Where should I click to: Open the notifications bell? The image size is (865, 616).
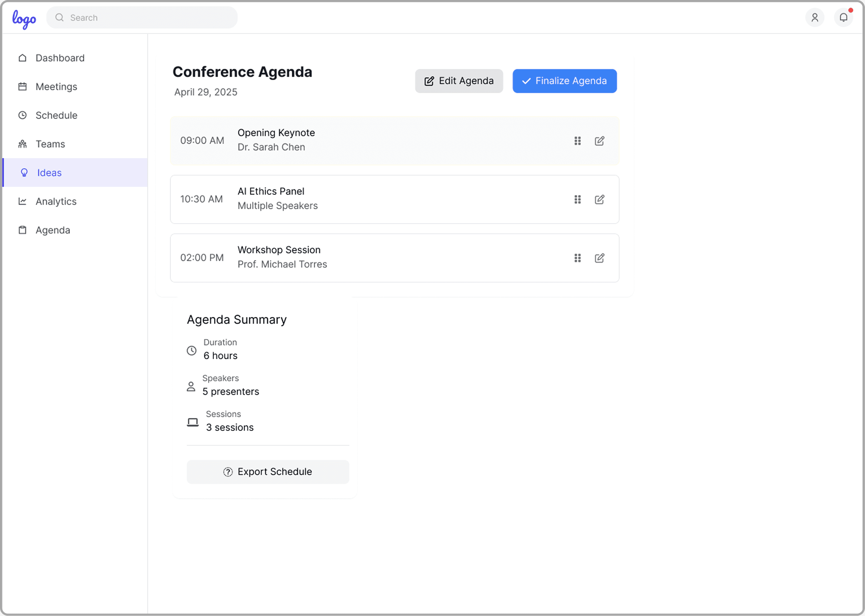pos(843,17)
